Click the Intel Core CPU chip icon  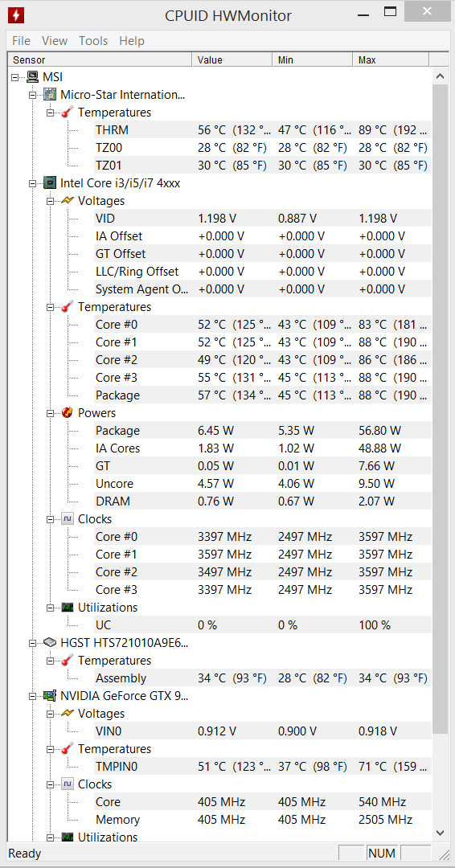(50, 183)
